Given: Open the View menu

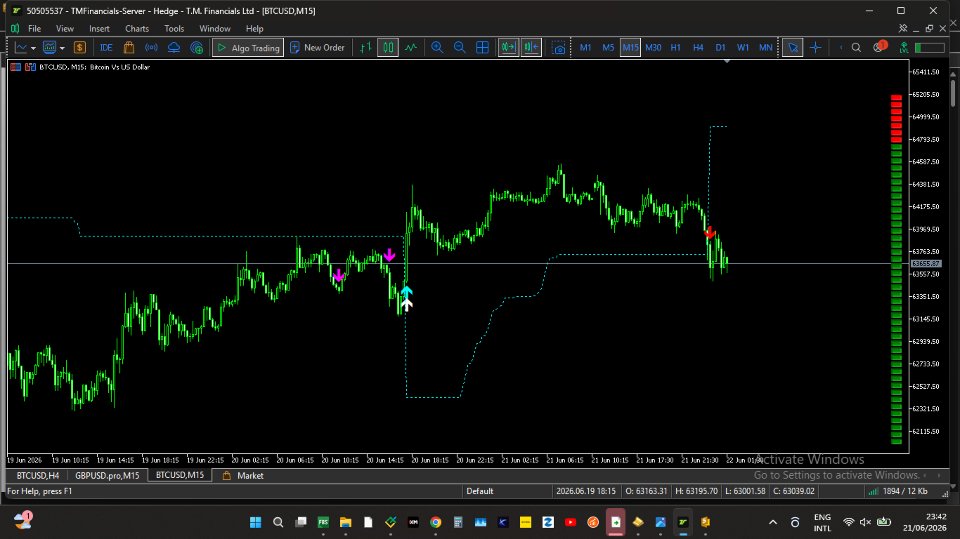Looking at the screenshot, I should (x=64, y=28).
